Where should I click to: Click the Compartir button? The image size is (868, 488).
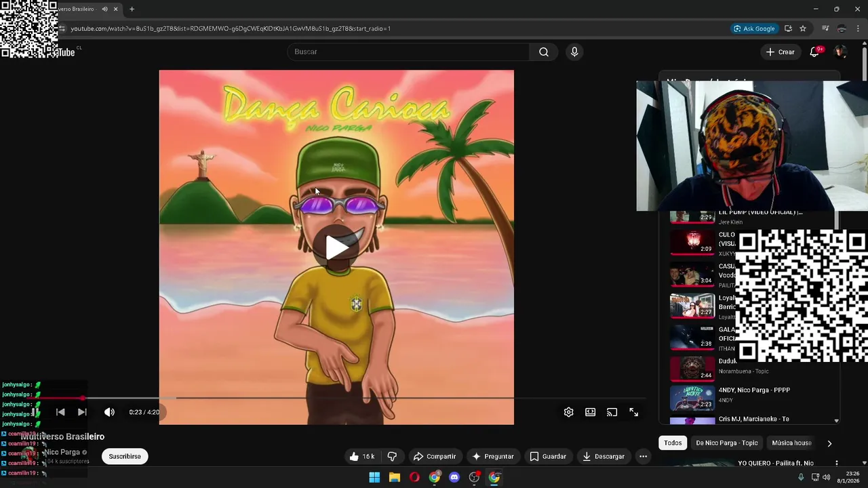point(435,456)
